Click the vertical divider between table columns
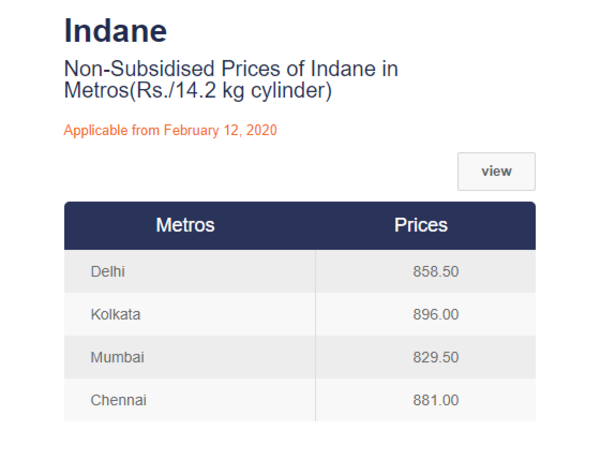The width and height of the screenshot is (600, 460). [x=315, y=335]
